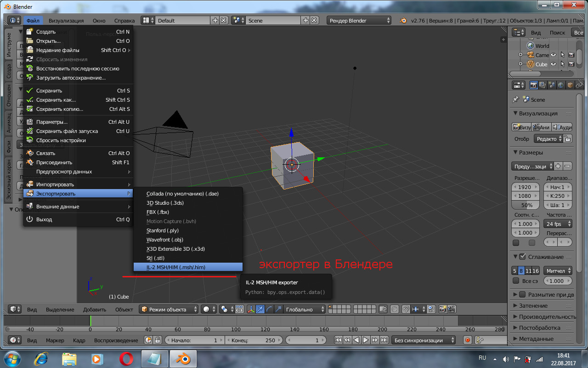Click the 50% resolution scale slider
Screen dimensions: 588x368
(x=526, y=205)
